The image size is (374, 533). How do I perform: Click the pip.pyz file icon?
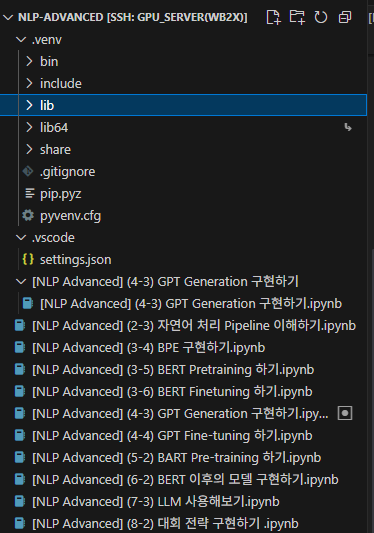(x=30, y=193)
